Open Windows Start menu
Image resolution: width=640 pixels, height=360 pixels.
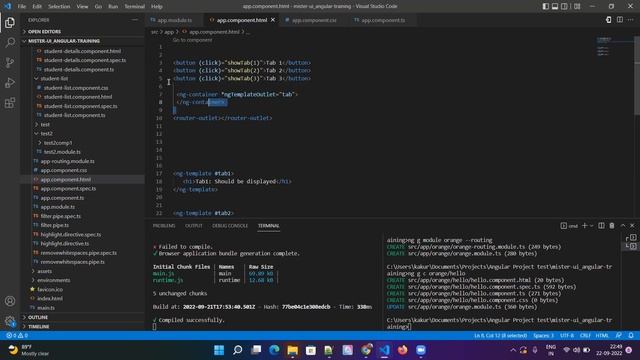[x=219, y=350]
